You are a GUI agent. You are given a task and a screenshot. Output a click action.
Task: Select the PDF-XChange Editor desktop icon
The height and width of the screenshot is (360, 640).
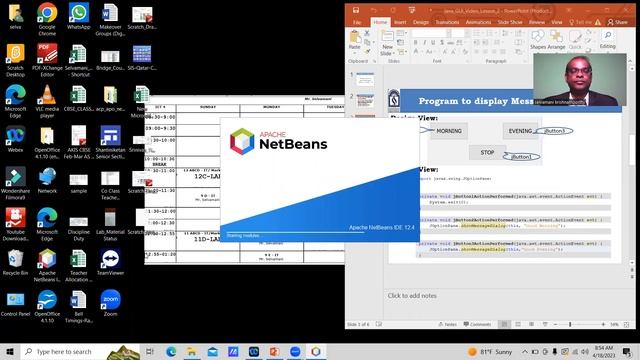[x=47, y=53]
